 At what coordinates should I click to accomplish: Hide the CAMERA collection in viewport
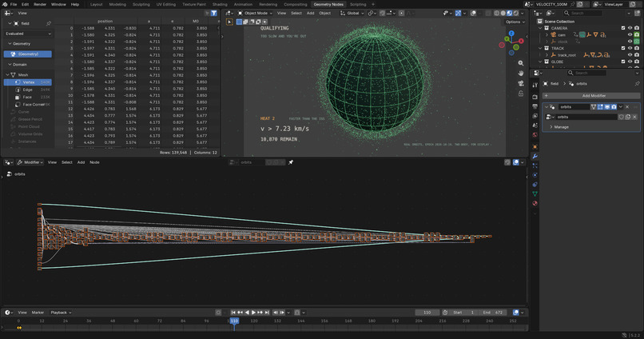pyautogui.click(x=630, y=28)
